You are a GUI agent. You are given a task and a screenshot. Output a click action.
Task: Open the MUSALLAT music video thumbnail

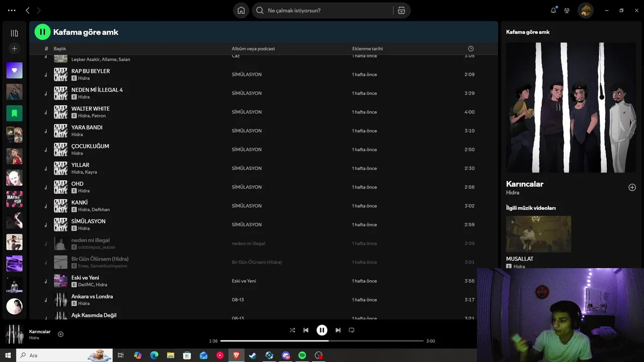[538, 234]
